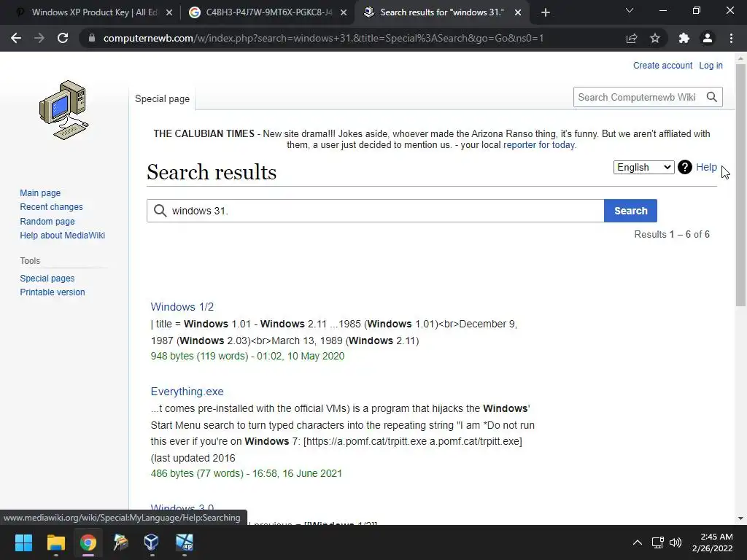Select the Search results for windows 31 tab
747x560 pixels.
click(441, 12)
